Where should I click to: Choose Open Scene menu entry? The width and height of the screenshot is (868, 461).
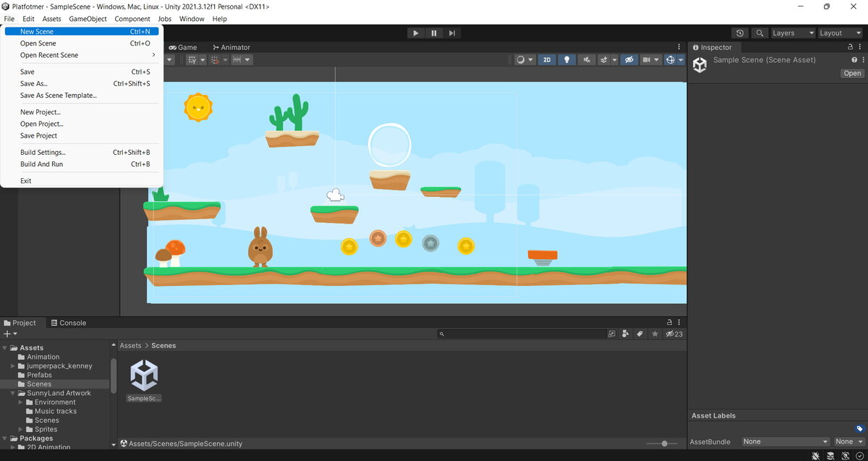[x=81, y=43]
